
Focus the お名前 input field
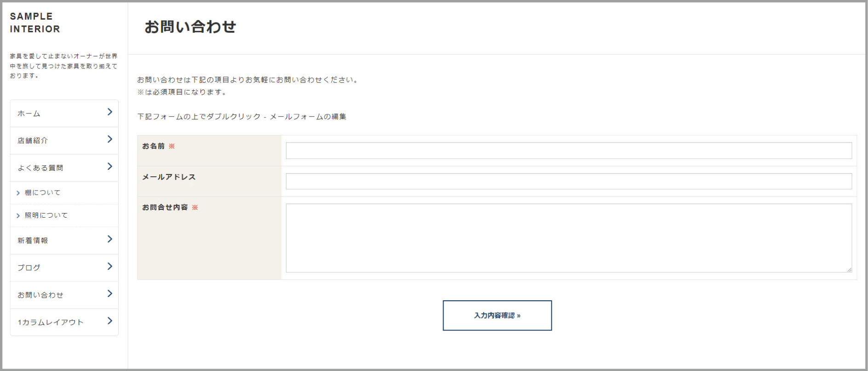pos(569,151)
